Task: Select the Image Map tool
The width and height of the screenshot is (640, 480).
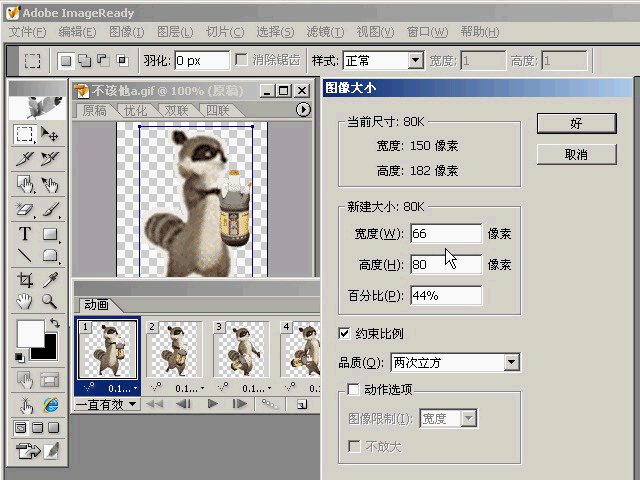Action: 24,184
